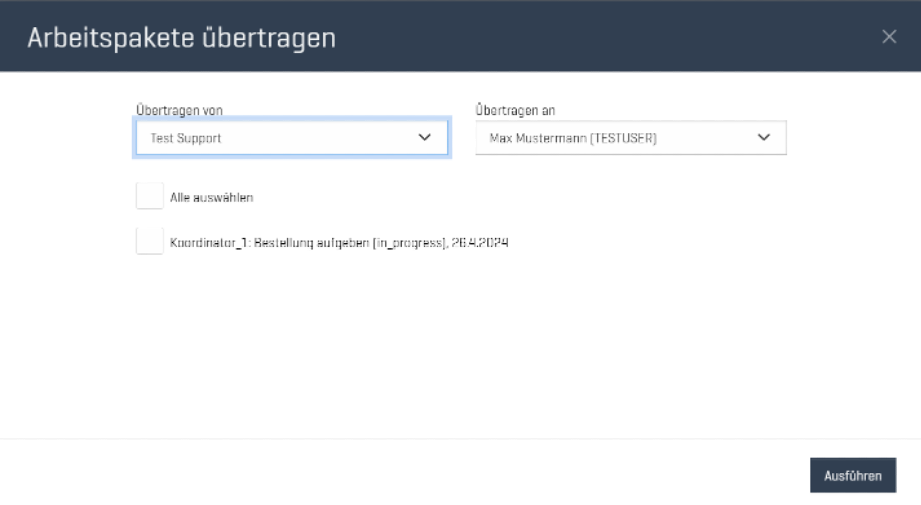Expand the Max Mustermann (TESTUSER) combo box
The height and width of the screenshot is (505, 921).
[x=630, y=138]
